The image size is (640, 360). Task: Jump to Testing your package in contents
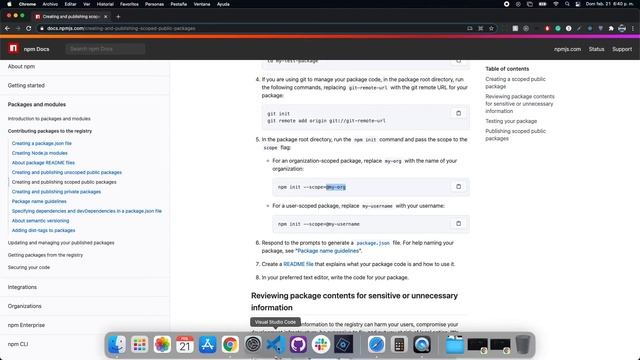click(x=511, y=121)
